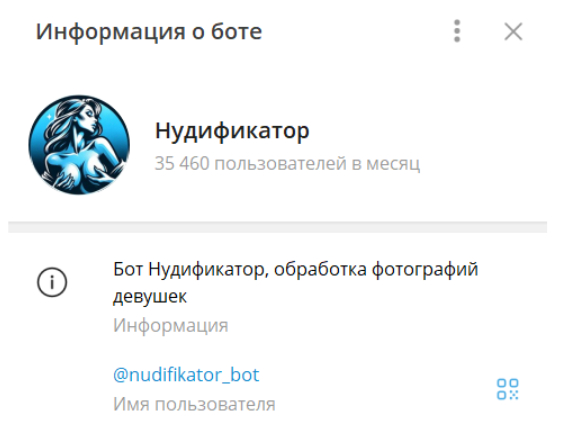Screen dimensions: 561x429
Task: Click the bot description starting with Бот Нудификатор
Action: click(296, 282)
